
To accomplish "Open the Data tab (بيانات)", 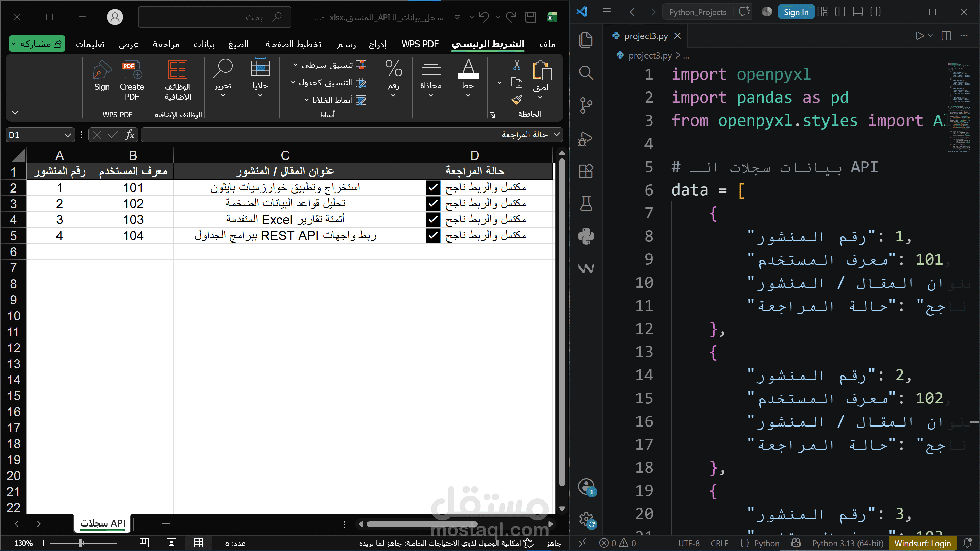I will [204, 44].
